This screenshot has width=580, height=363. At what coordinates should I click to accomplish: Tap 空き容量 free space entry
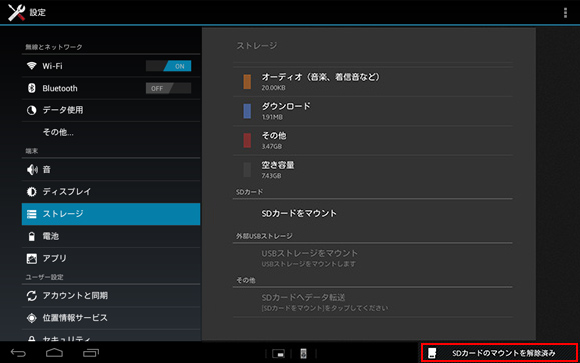[372, 170]
